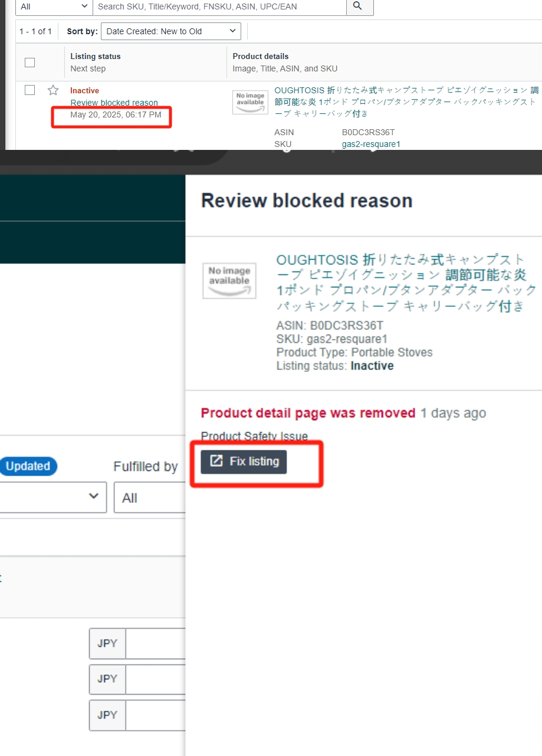Viewport: 542px width, 756px height.
Task: Check the Inactive listing row checkbox
Action: 29,90
